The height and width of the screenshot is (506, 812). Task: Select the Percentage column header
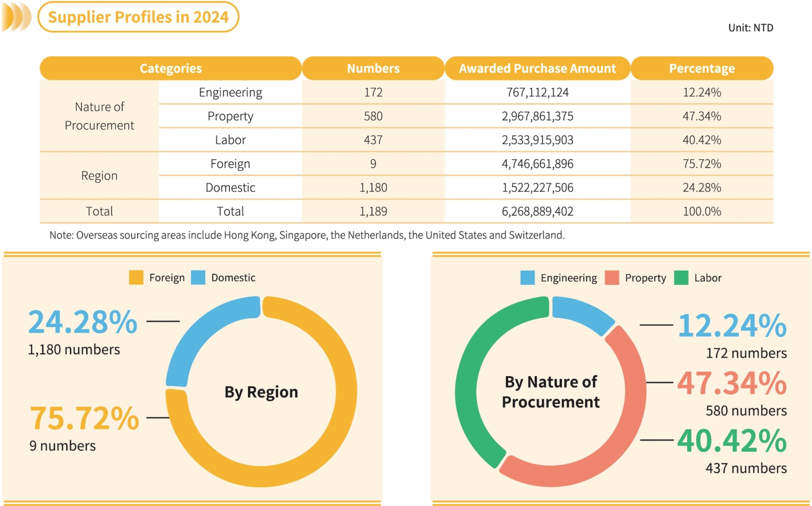coord(702,68)
